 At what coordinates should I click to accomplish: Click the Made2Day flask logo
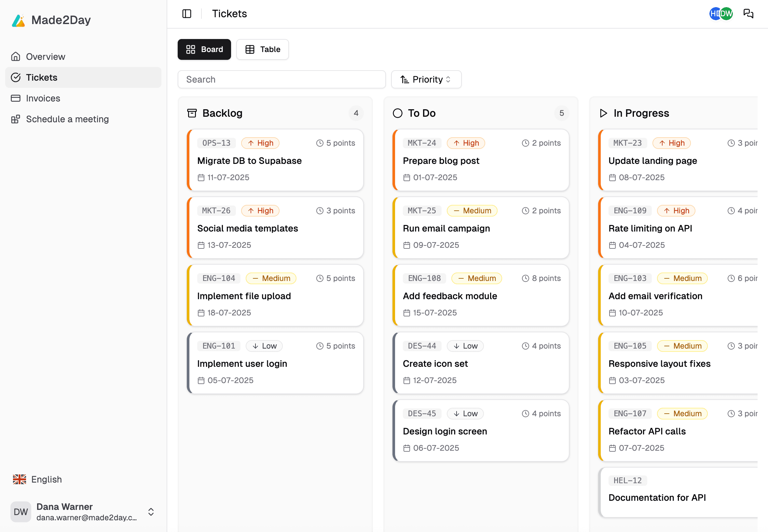pos(18,20)
